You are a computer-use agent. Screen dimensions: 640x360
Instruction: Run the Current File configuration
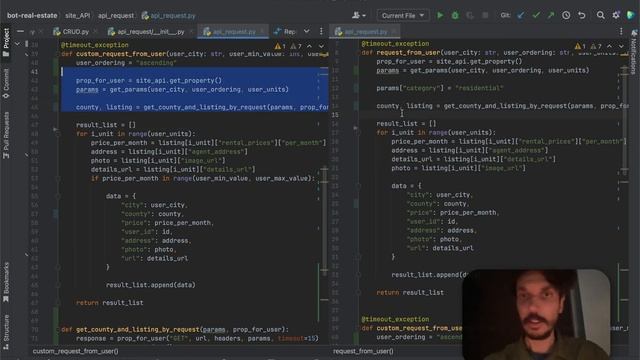(440, 16)
